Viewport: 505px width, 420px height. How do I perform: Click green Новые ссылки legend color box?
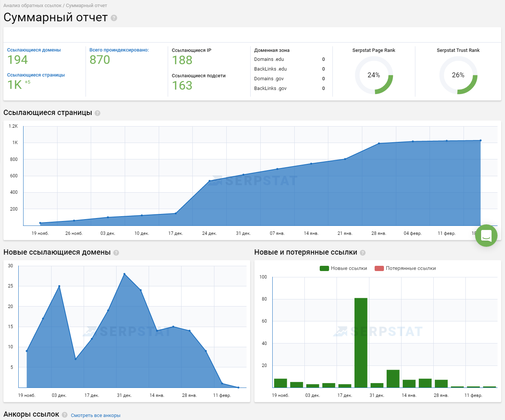click(324, 268)
